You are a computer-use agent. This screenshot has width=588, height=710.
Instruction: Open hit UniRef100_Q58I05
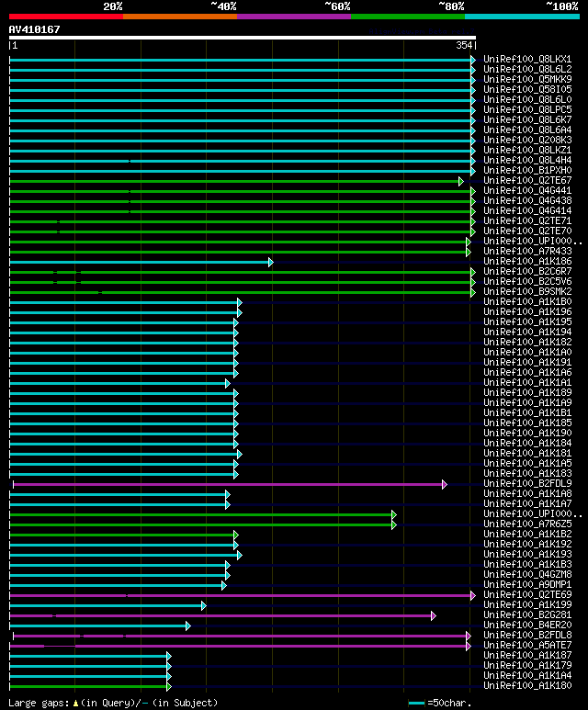(x=527, y=90)
